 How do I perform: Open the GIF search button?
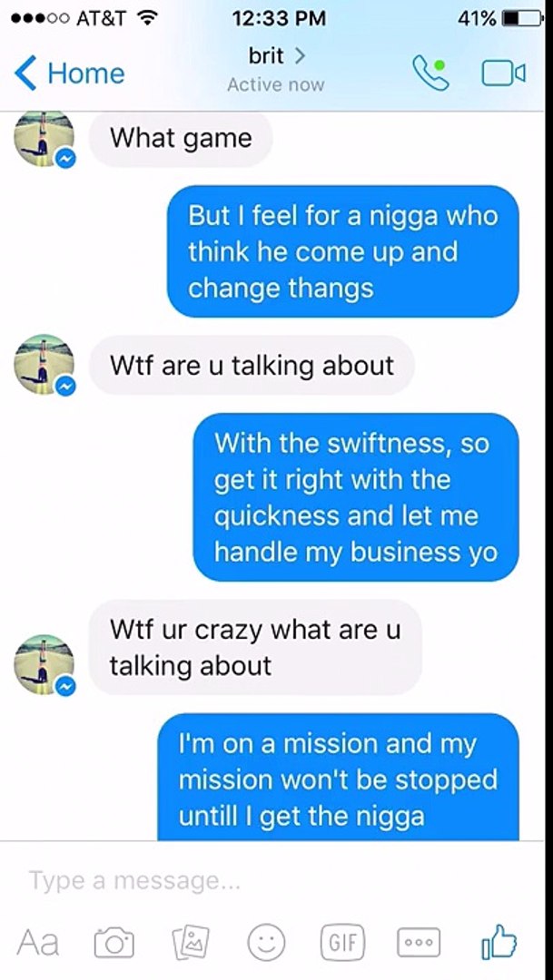(342, 942)
